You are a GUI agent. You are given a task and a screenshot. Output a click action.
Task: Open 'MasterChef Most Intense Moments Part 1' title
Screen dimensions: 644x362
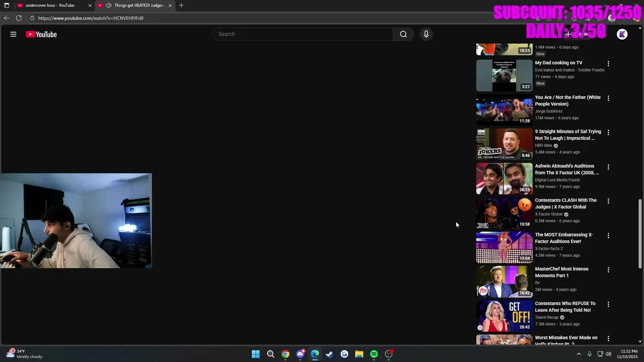561,273
